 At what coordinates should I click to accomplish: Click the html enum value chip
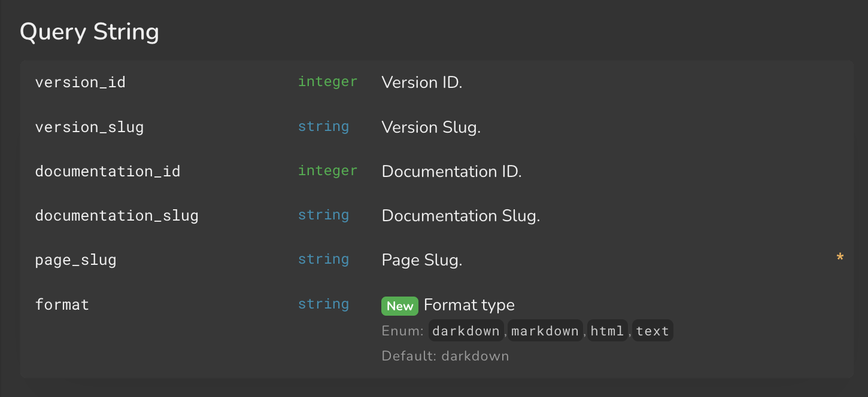click(x=608, y=331)
